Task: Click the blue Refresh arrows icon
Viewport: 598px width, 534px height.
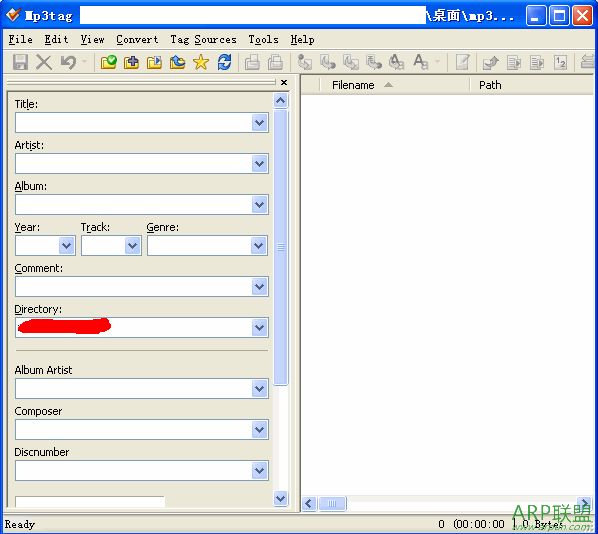Action: click(224, 62)
